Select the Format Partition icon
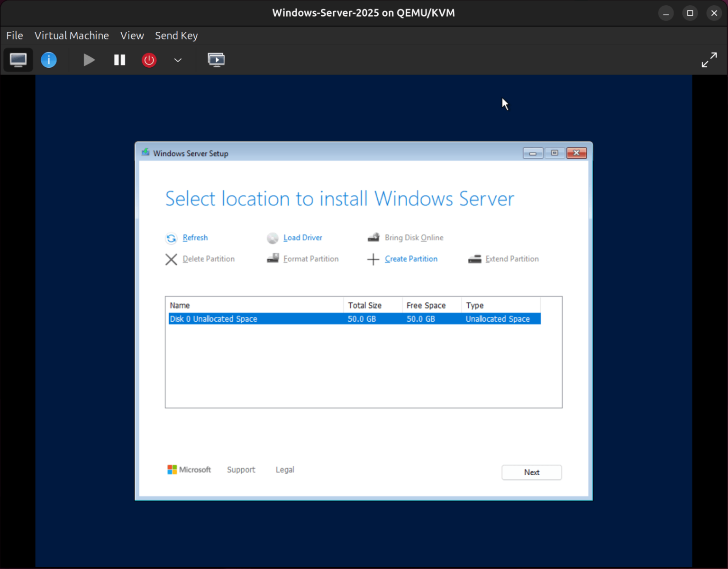The image size is (728, 569). [x=273, y=259]
